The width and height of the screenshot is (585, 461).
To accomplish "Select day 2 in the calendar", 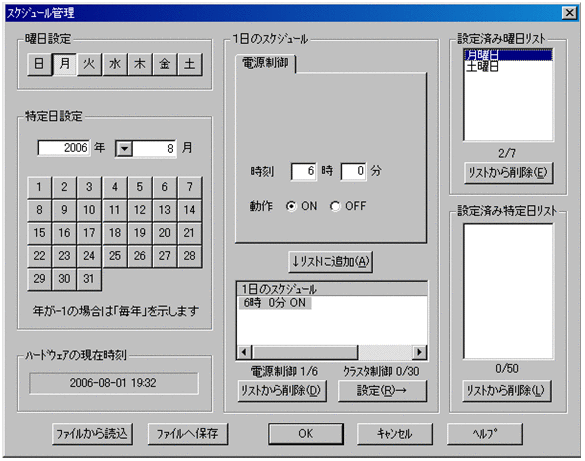I will (x=64, y=187).
